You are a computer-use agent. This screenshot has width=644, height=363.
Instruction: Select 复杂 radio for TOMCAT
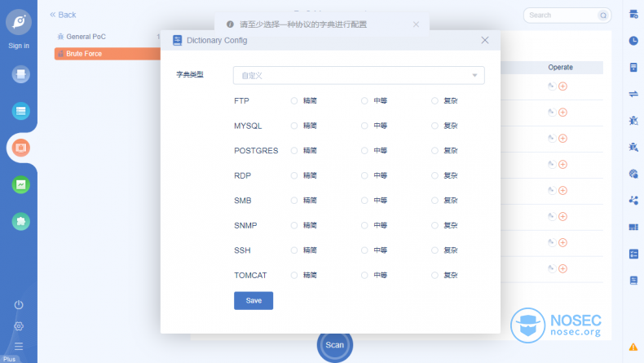[x=434, y=275]
